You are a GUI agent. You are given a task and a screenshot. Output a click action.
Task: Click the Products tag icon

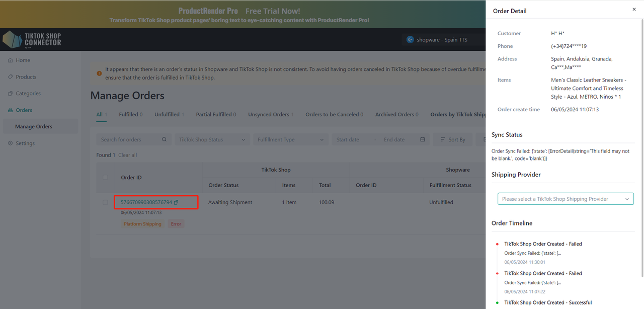11,77
